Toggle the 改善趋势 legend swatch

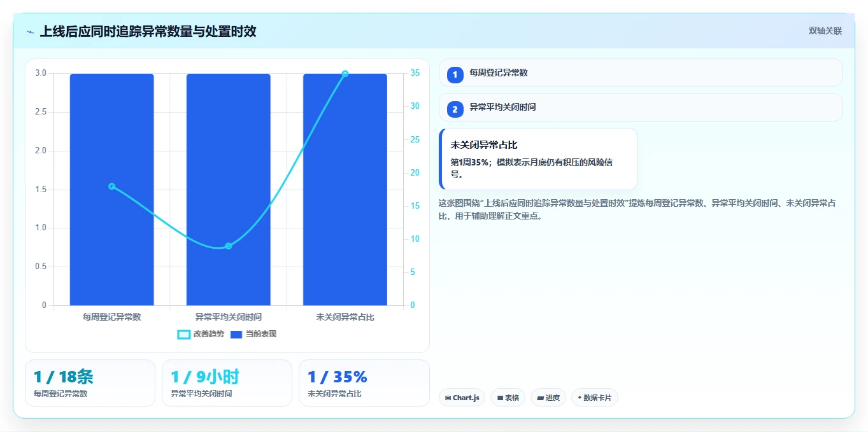click(183, 335)
